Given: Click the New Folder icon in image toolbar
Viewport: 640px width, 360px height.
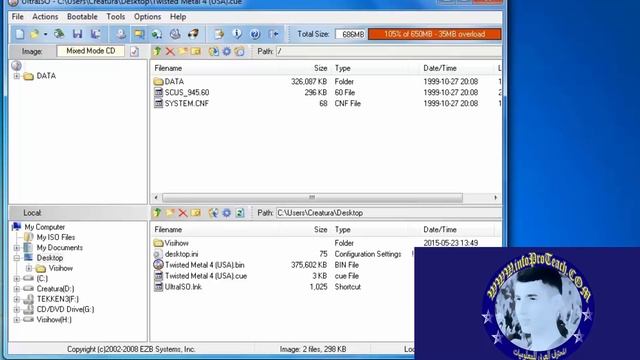Looking at the screenshot, I should pyautogui.click(x=183, y=51).
